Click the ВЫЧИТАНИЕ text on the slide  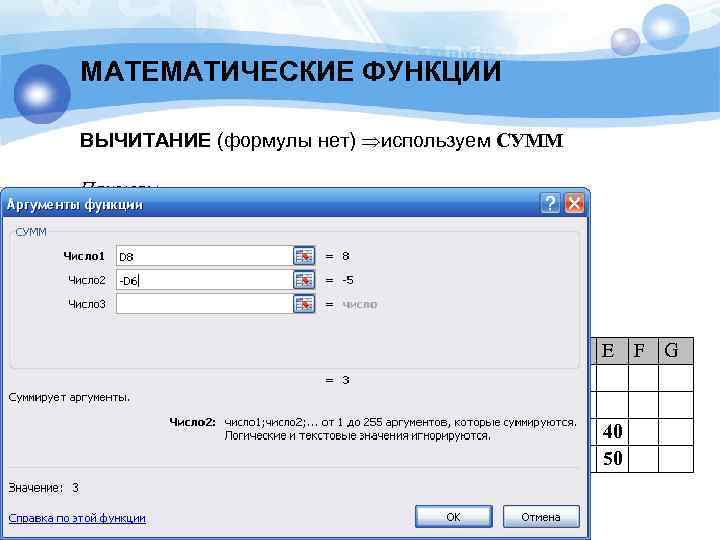(145, 140)
